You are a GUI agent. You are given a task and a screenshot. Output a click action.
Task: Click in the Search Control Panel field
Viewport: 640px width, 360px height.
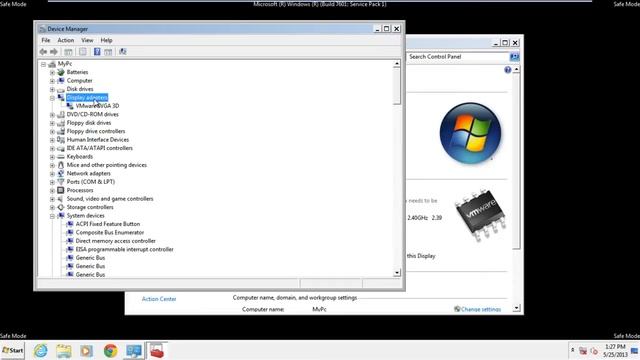tap(458, 57)
